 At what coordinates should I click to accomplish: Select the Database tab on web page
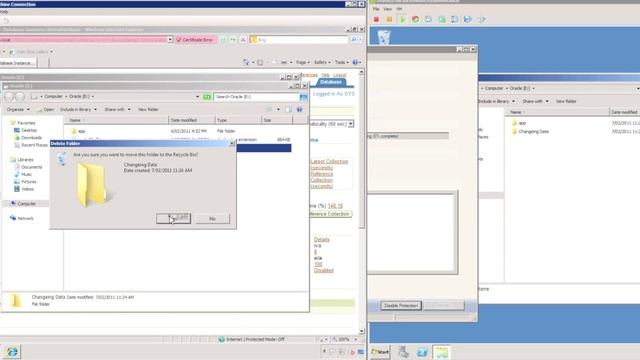331,82
